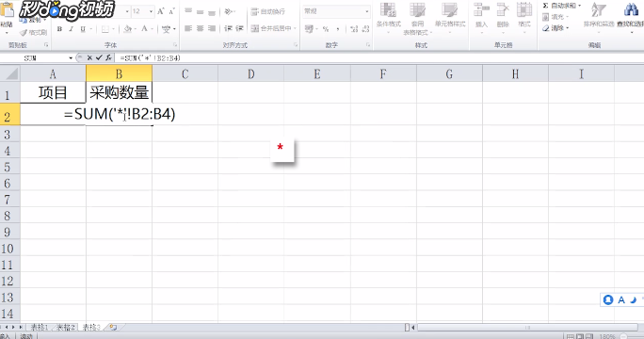Switch to sheet tab 表格1
This screenshot has height=339, width=644.
coord(40,327)
